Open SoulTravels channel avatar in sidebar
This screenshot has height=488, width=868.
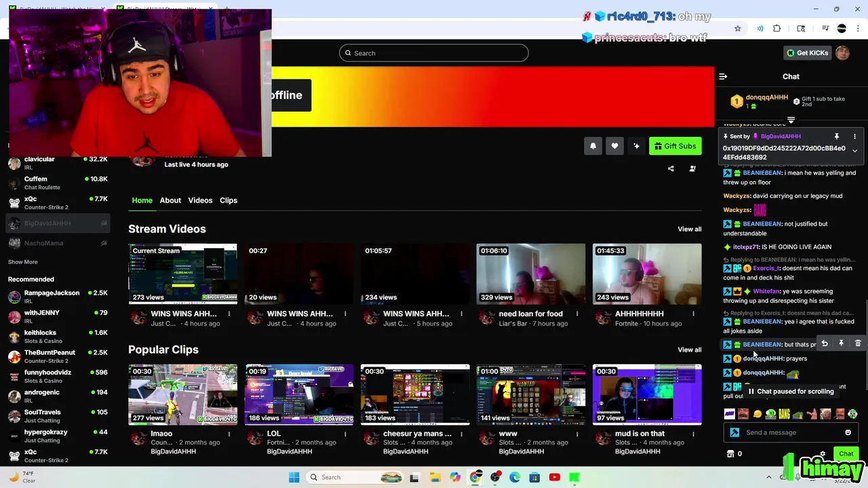pyautogui.click(x=14, y=415)
